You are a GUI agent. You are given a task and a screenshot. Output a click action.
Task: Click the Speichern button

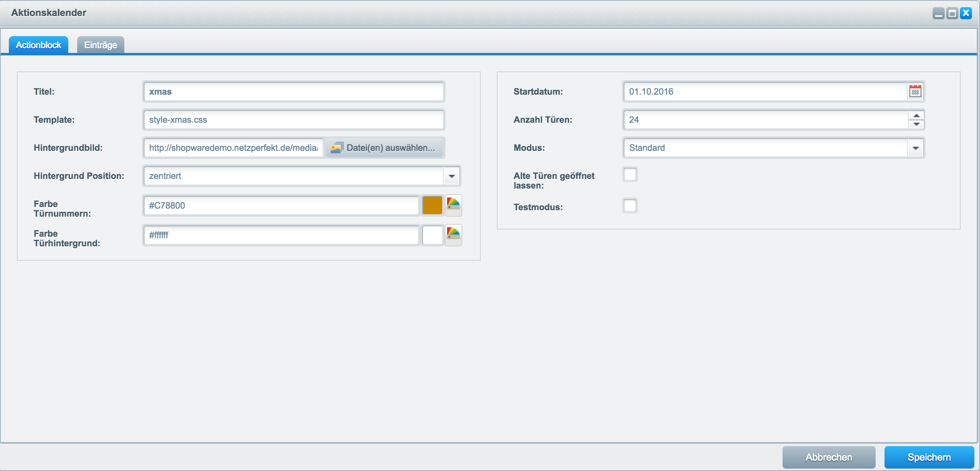(929, 457)
